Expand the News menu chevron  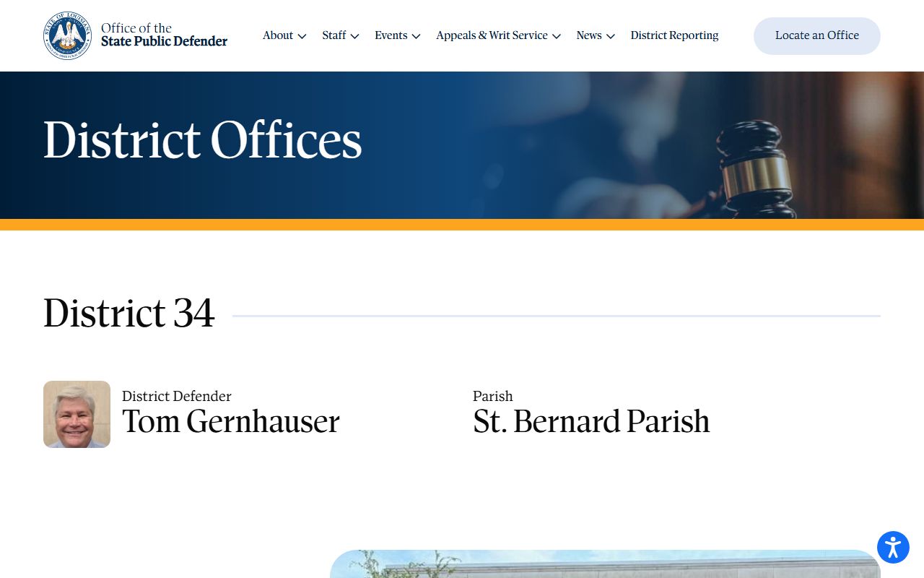pyautogui.click(x=610, y=36)
